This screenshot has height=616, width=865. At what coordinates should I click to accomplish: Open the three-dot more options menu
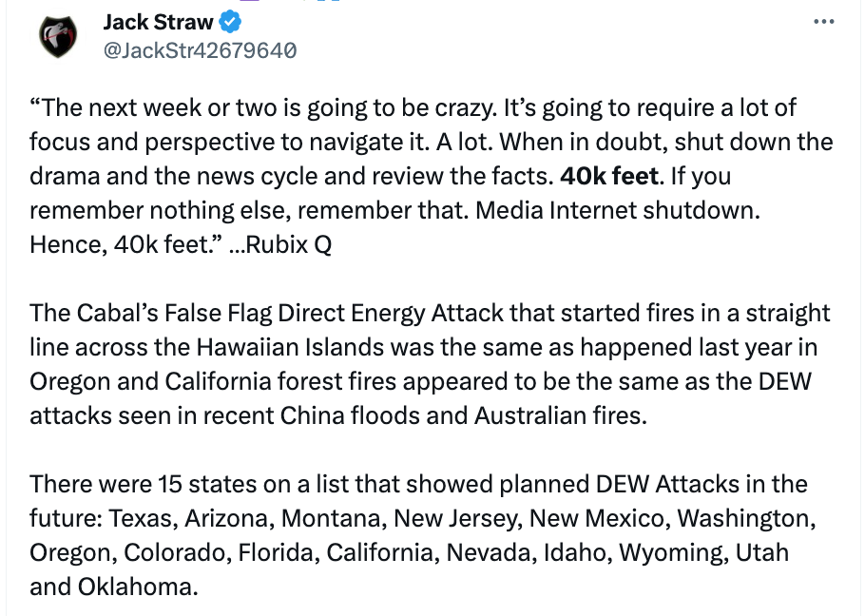825,21
